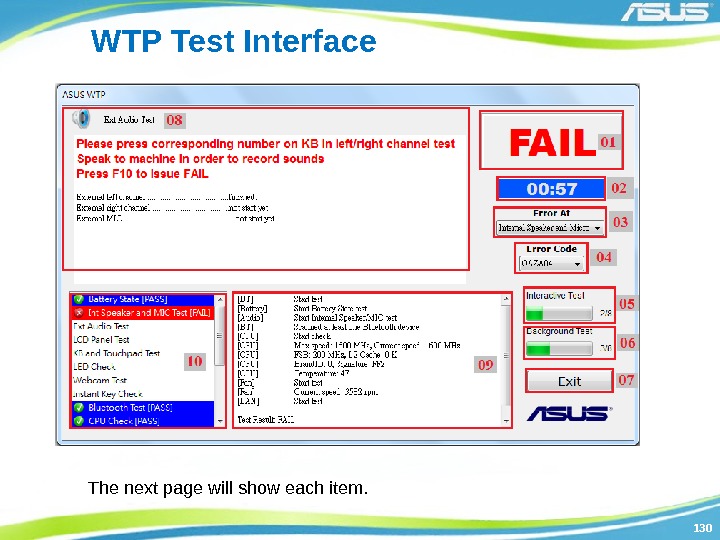The height and width of the screenshot is (540, 720).
Task: Select CPU Check [PASS] row
Action: click(143, 421)
